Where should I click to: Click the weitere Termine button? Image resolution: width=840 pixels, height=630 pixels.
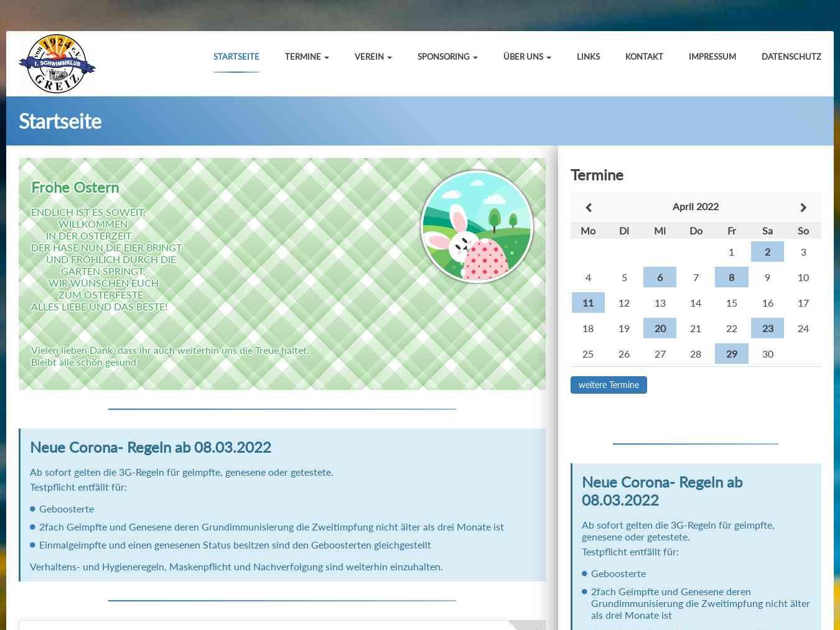click(609, 385)
